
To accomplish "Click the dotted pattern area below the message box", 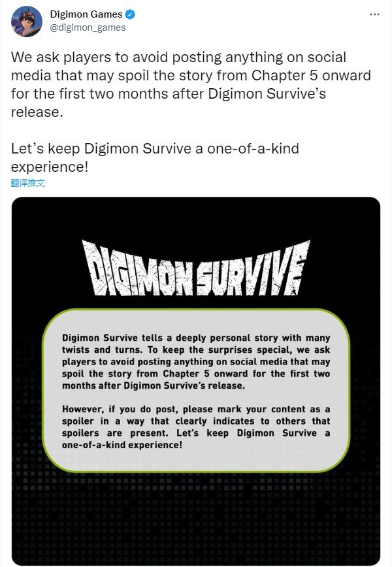I will 196,513.
